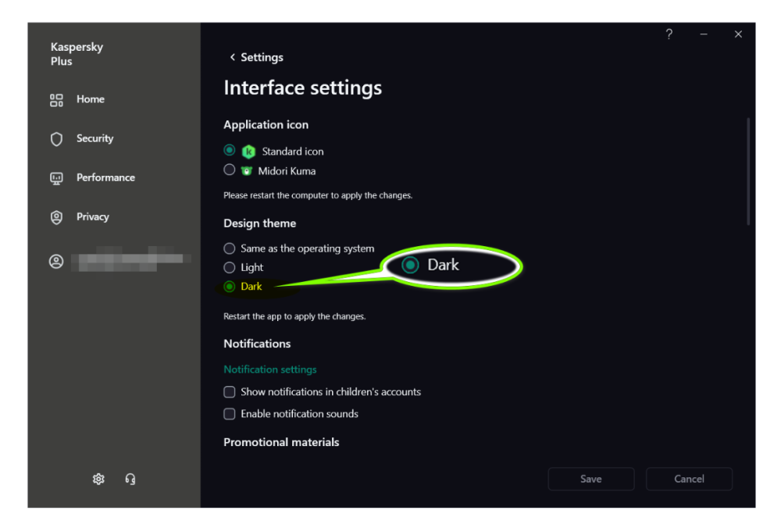
Task: Click the Security shield icon
Action: point(56,139)
